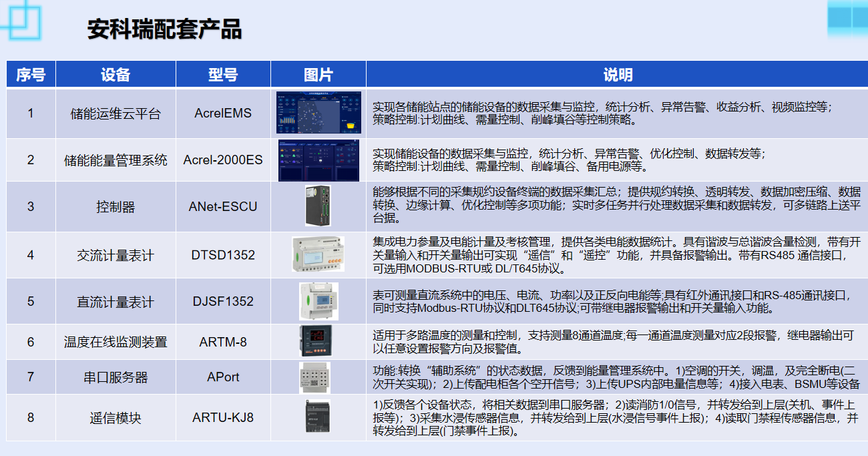Click the DJSF1352 DC meter product image
Viewport: 868px width, 456px height.
point(318,301)
